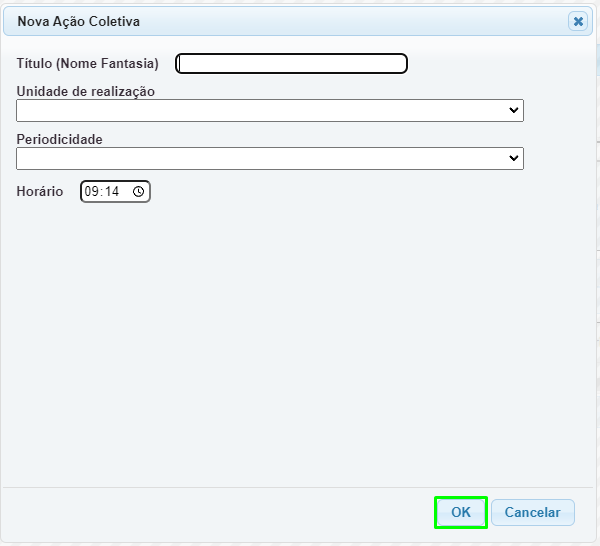This screenshot has width=600, height=546.
Task: Expand the Unidade de realização dropdown
Action: (x=270, y=111)
